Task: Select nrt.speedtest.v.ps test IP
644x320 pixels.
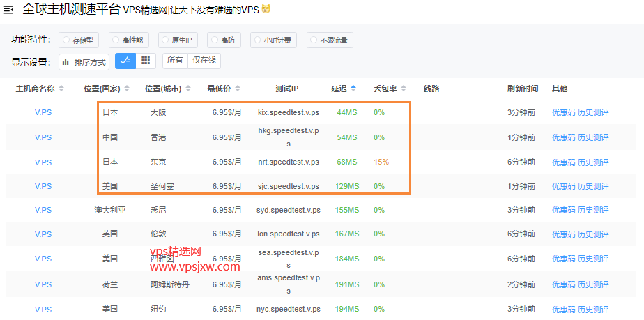Action: click(x=289, y=162)
